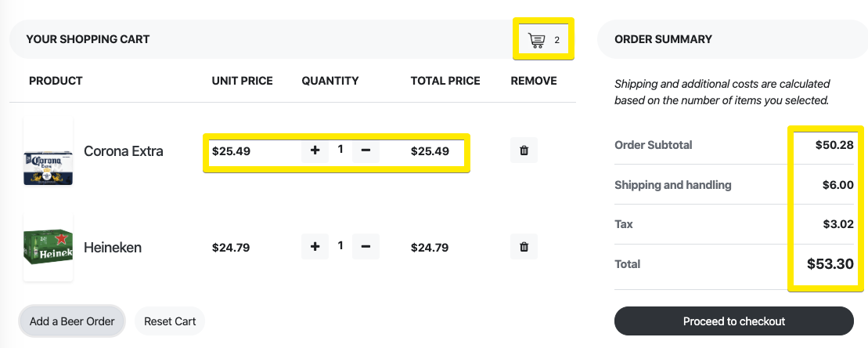Viewport: 868px width, 348px height.
Task: Proceed to checkout
Action: click(x=733, y=321)
